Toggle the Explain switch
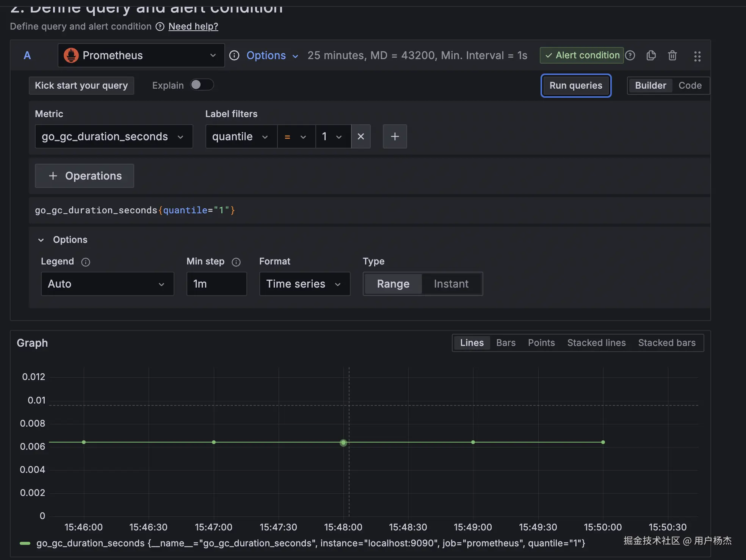This screenshot has height=560, width=746. pyautogui.click(x=202, y=85)
